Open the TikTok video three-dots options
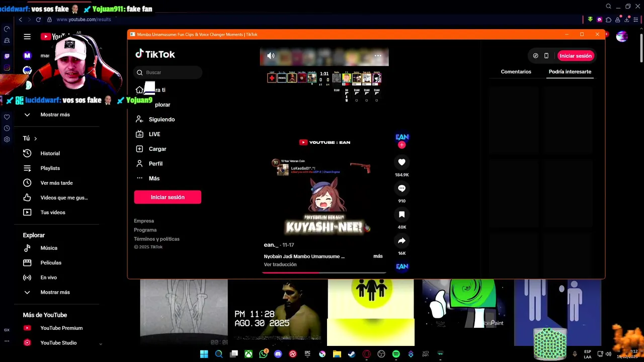 pyautogui.click(x=378, y=56)
